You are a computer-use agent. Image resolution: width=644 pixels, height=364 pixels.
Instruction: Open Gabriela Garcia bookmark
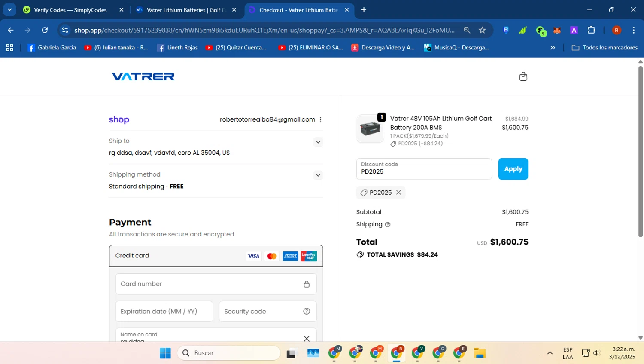coord(52,48)
